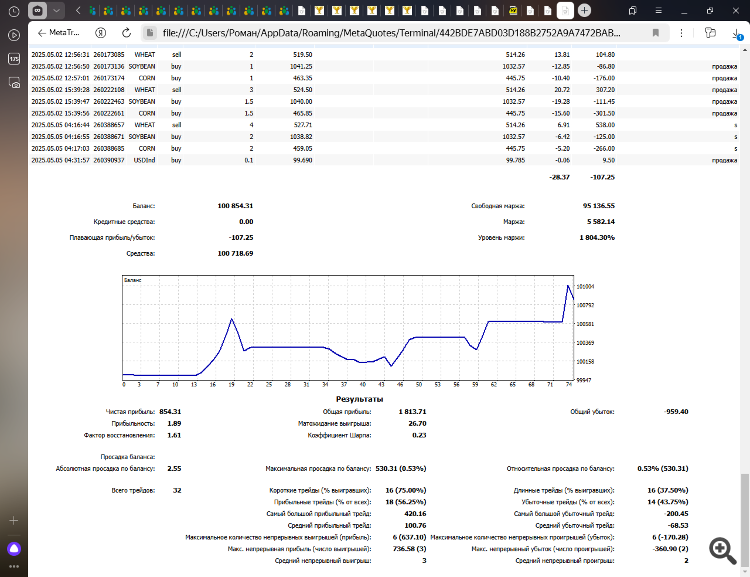Bookmark this page with flag icon

(x=656, y=33)
